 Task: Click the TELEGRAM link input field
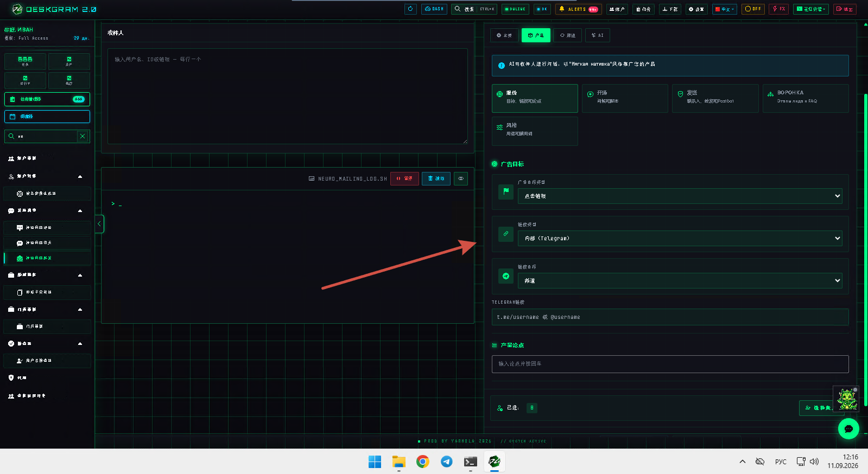tap(670, 317)
